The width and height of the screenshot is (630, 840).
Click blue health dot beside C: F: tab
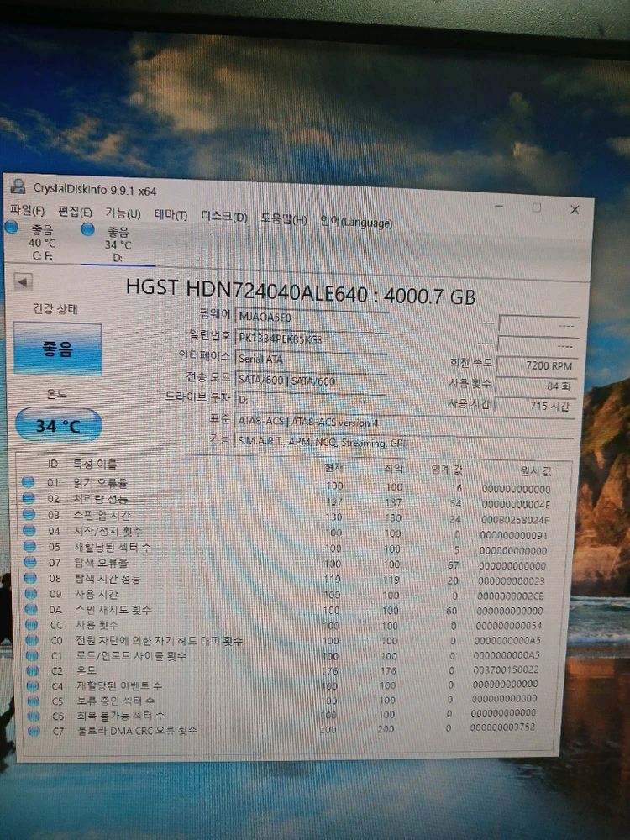pos(11,227)
